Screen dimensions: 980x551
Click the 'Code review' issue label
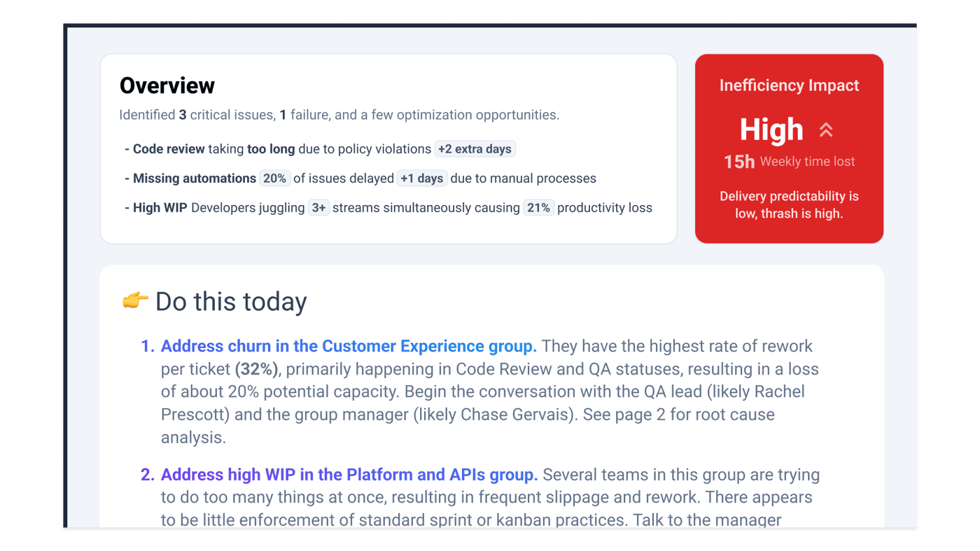(x=169, y=149)
